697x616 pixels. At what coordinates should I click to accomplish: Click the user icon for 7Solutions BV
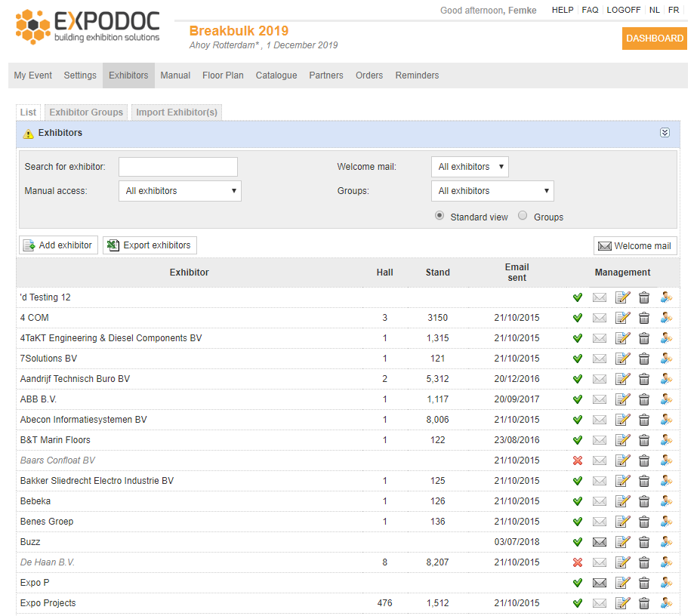[666, 359]
